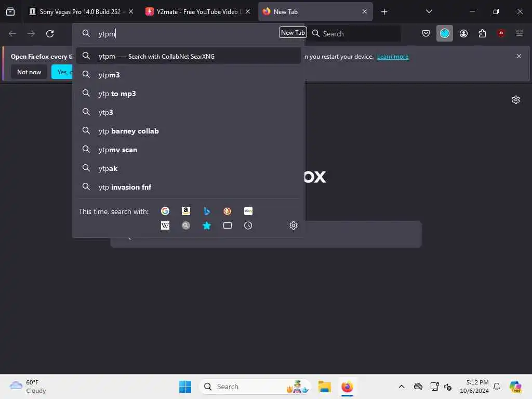Search this time with Google
The width and height of the screenshot is (532, 399).
tap(165, 211)
